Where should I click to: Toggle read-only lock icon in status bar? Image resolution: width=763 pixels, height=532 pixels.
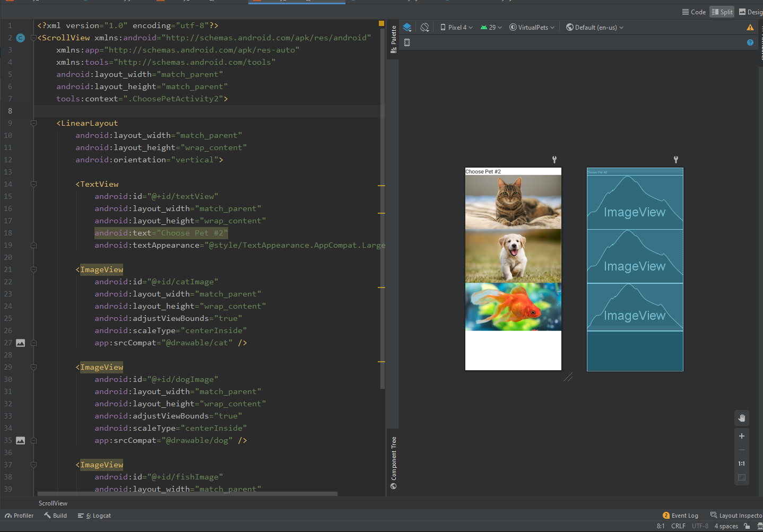point(747,526)
